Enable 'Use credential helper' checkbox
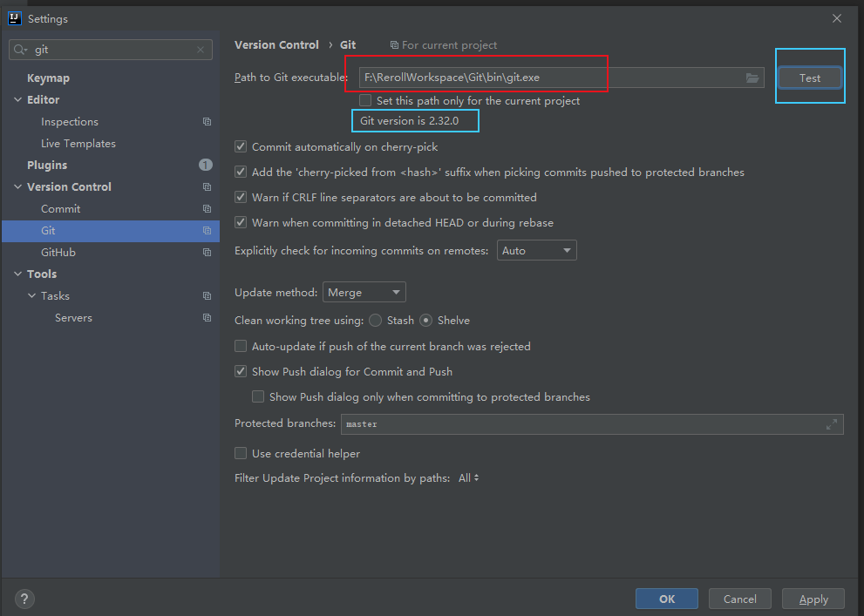Image resolution: width=864 pixels, height=616 pixels. [x=241, y=454]
